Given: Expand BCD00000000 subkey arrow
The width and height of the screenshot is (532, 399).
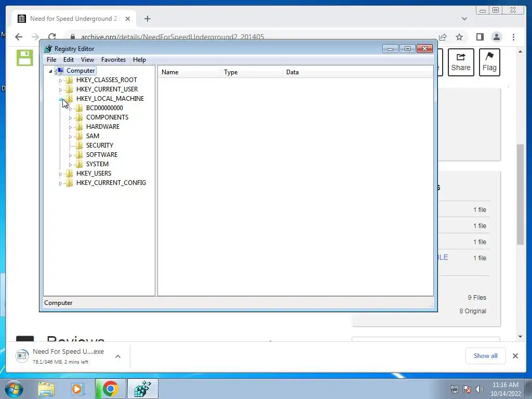Looking at the screenshot, I should click(x=70, y=109).
